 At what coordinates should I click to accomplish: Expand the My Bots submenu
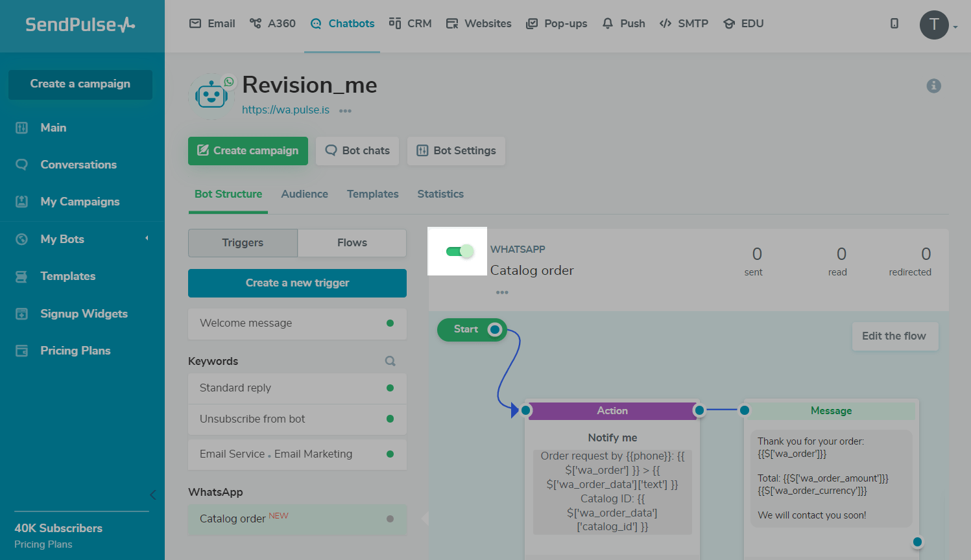click(x=147, y=239)
